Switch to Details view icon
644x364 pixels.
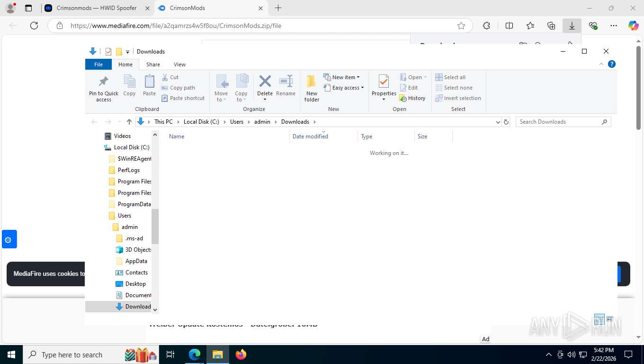click(599, 319)
